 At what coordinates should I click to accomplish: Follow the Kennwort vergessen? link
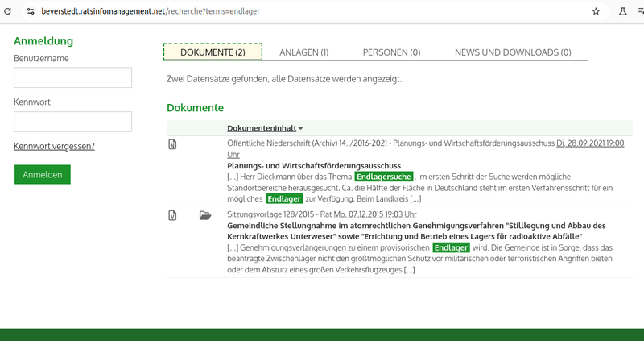tap(54, 146)
